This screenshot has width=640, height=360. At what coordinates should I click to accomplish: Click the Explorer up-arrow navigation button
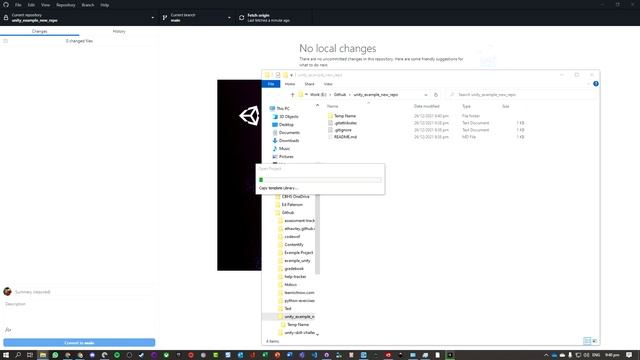292,95
